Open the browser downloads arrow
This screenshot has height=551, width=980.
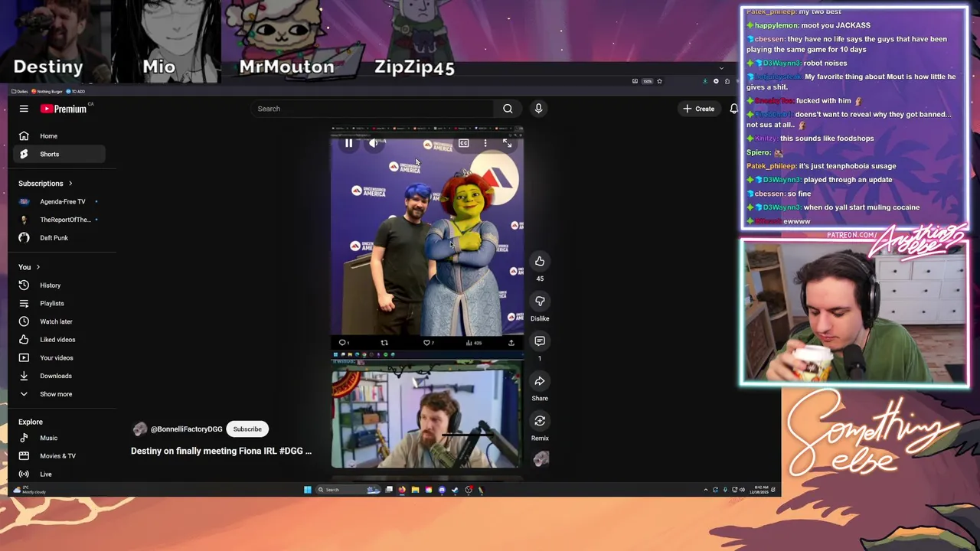pyautogui.click(x=705, y=81)
